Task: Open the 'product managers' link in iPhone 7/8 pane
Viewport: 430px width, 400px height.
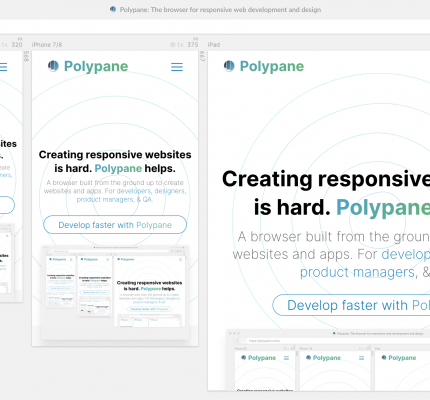Action: click(x=105, y=199)
